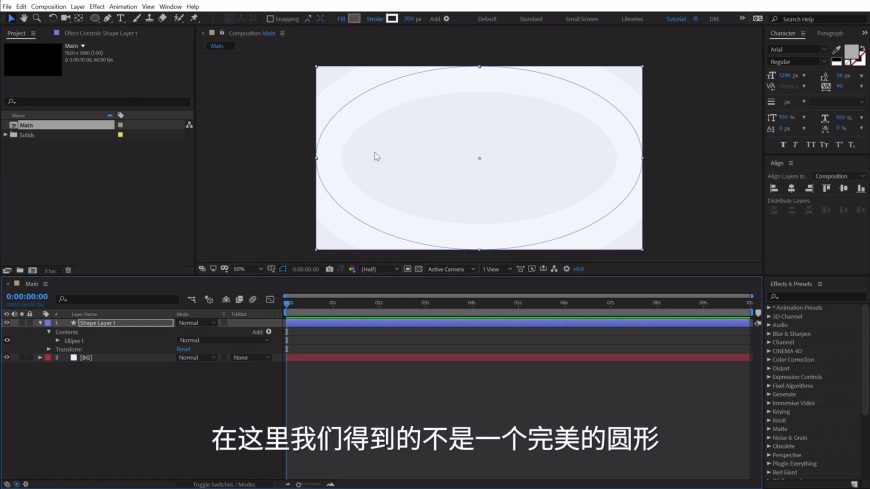
Task: Open the Composition menu
Action: (x=48, y=7)
